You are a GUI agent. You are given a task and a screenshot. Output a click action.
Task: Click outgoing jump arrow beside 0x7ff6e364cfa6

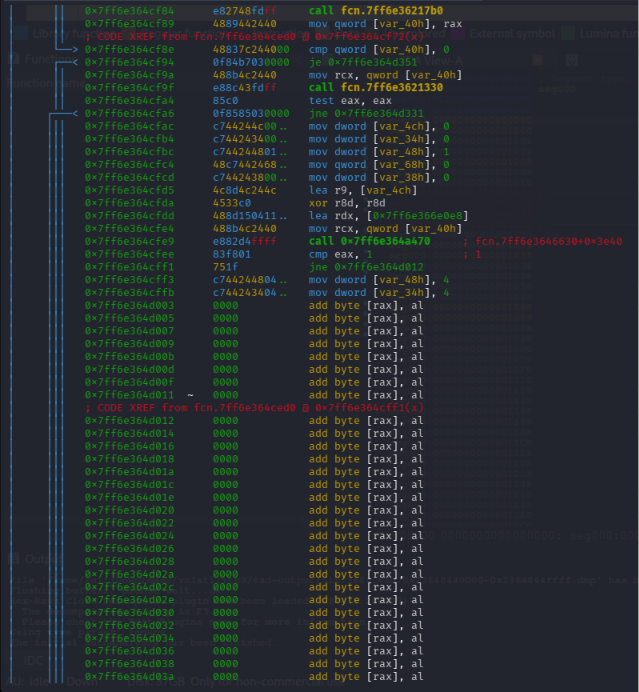[74, 113]
